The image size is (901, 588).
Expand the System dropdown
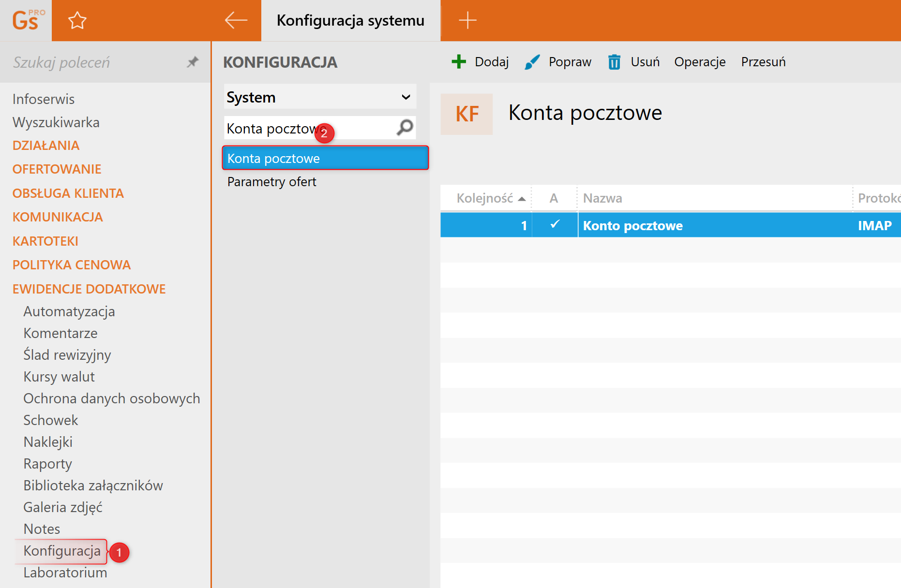coord(320,97)
